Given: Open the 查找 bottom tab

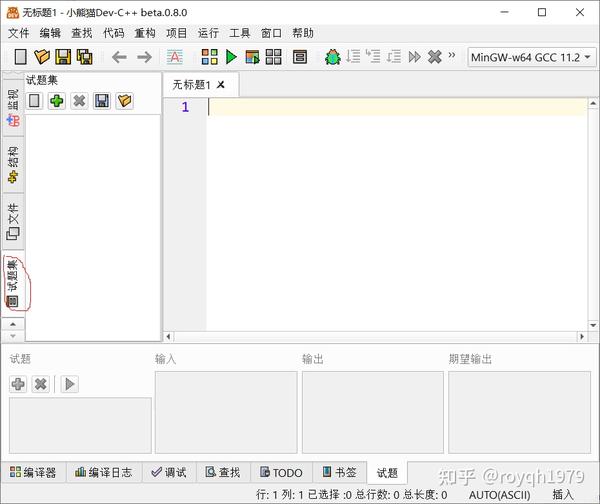Looking at the screenshot, I should click(223, 473).
